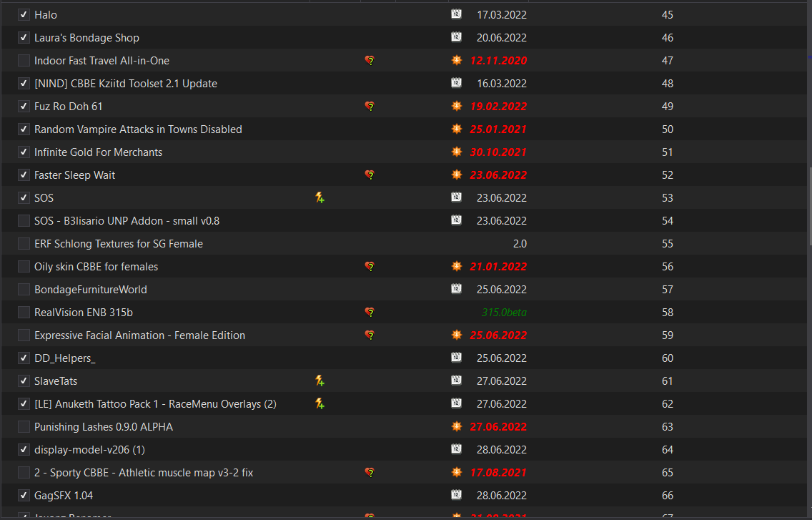Click the conflict lightning icon for SlaveTats

[320, 381]
